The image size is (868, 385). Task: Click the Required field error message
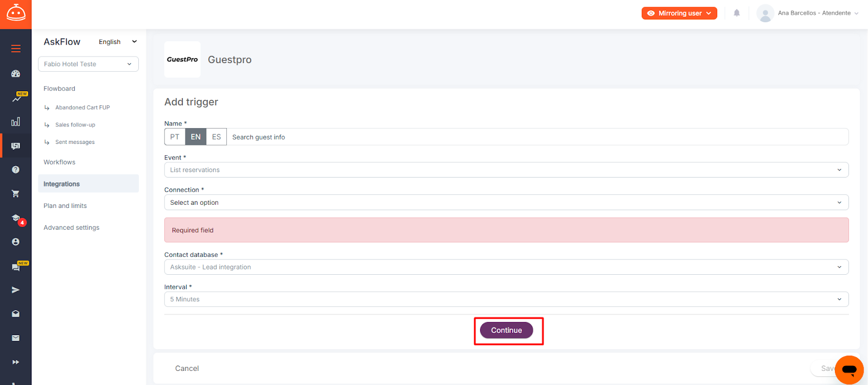(x=506, y=230)
